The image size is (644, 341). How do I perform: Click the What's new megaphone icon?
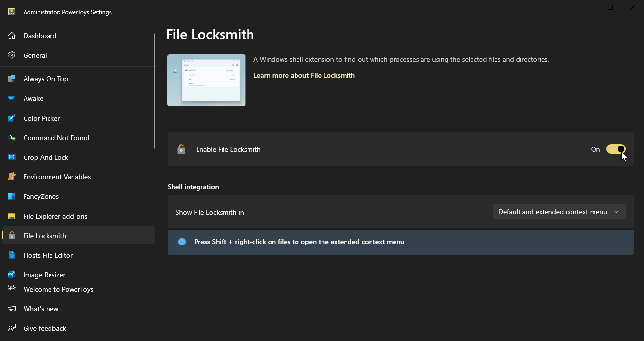tap(12, 309)
